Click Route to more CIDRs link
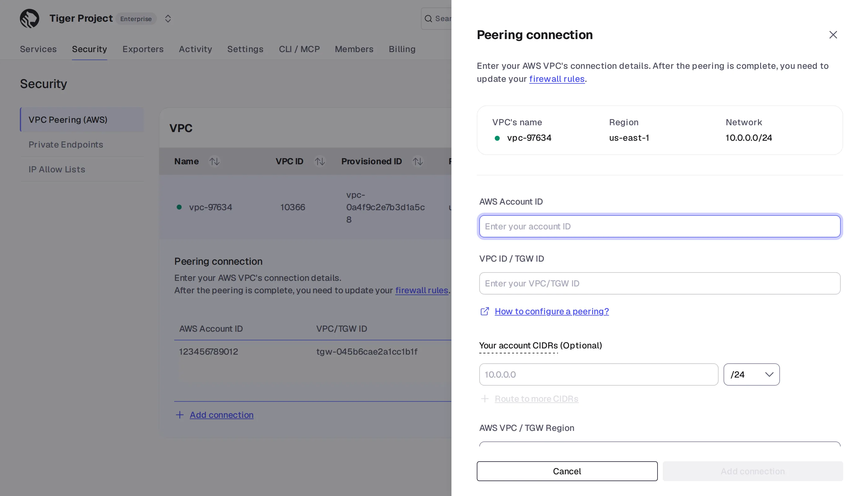 click(x=536, y=399)
